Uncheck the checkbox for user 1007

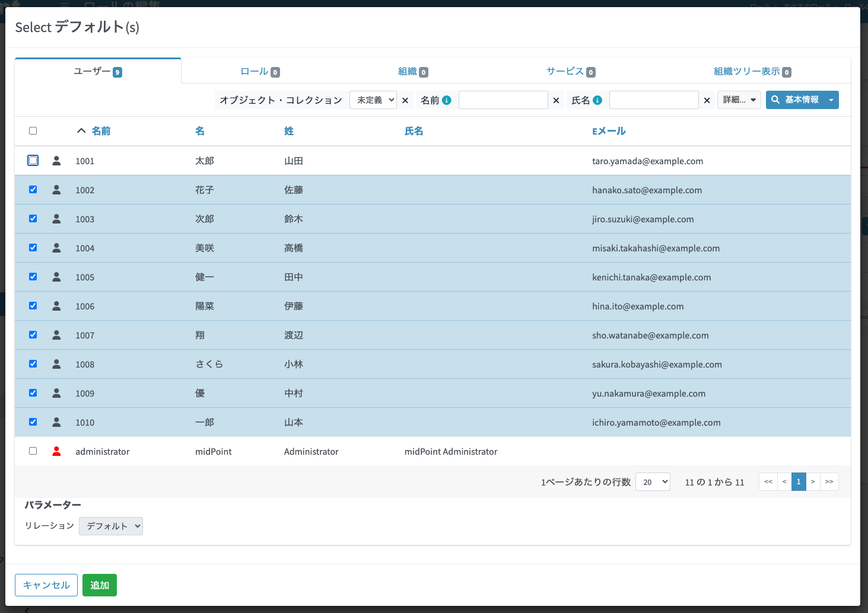click(33, 335)
